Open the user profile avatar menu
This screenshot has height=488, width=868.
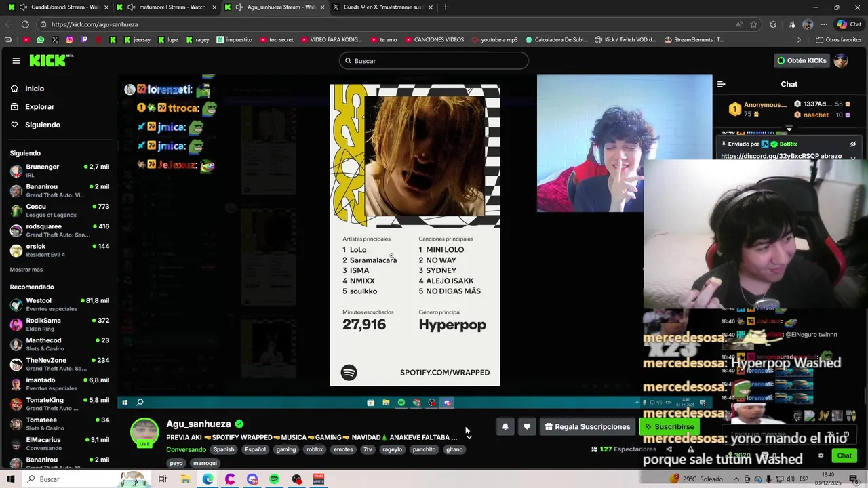click(x=841, y=60)
